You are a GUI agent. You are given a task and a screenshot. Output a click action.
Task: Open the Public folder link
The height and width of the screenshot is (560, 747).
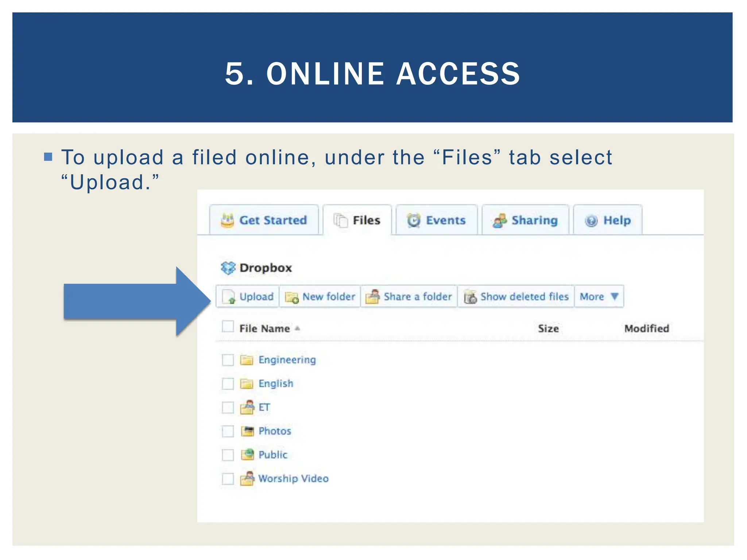pos(273,455)
